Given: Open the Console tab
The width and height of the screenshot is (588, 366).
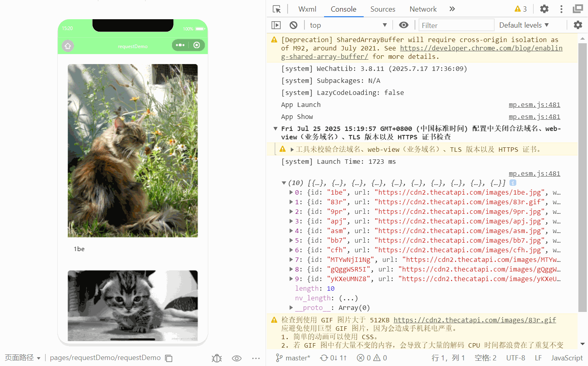Looking at the screenshot, I should tap(343, 9).
